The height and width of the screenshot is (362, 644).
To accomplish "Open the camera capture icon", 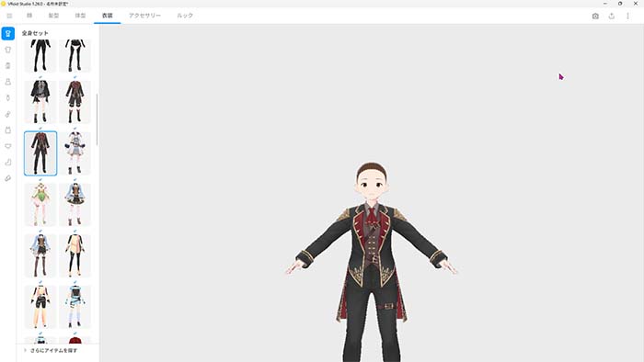I will (x=595, y=16).
